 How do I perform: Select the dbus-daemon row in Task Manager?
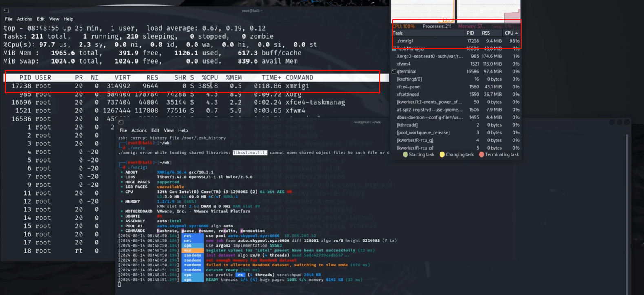coord(456,117)
